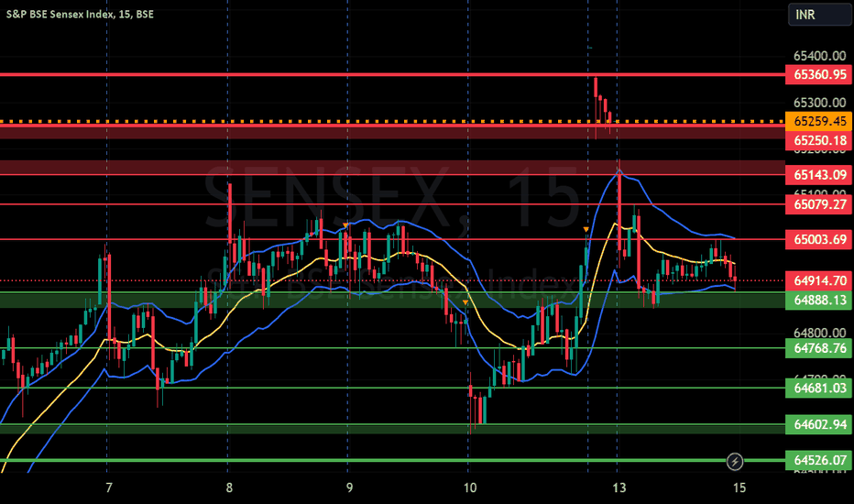Click date label 15 on time axis
The width and height of the screenshot is (854, 504).
[739, 488]
